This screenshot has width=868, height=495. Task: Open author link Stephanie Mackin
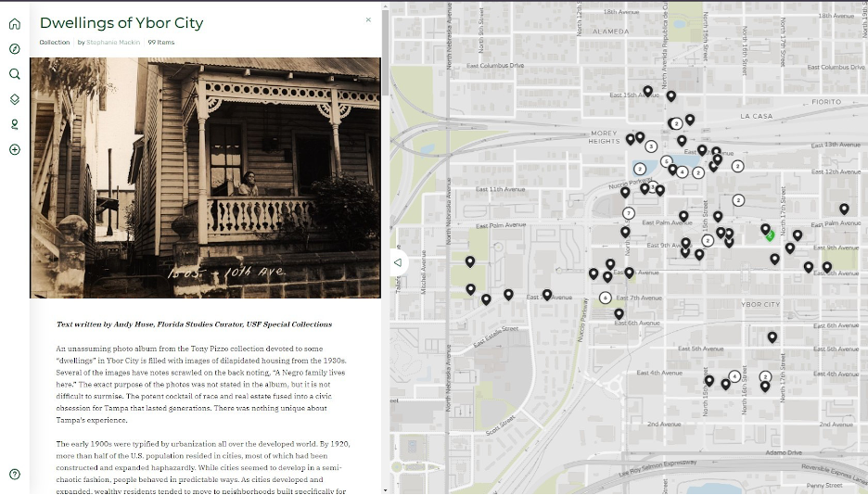click(113, 42)
